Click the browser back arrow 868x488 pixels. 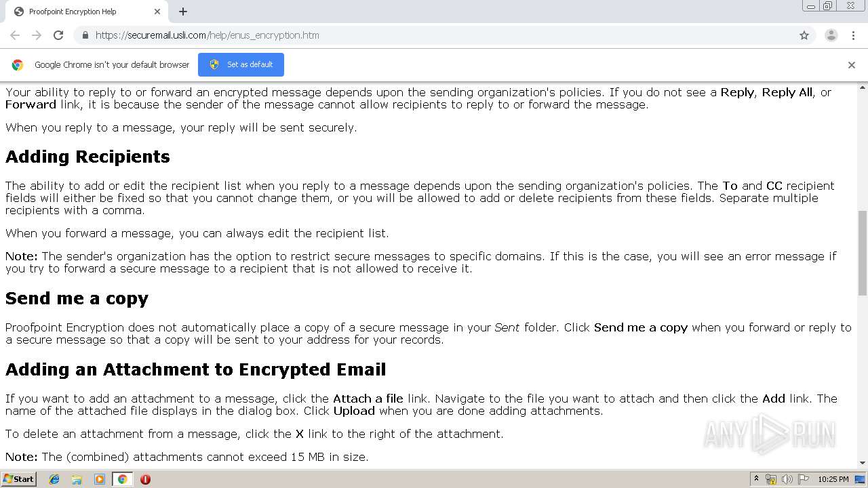pos(15,35)
